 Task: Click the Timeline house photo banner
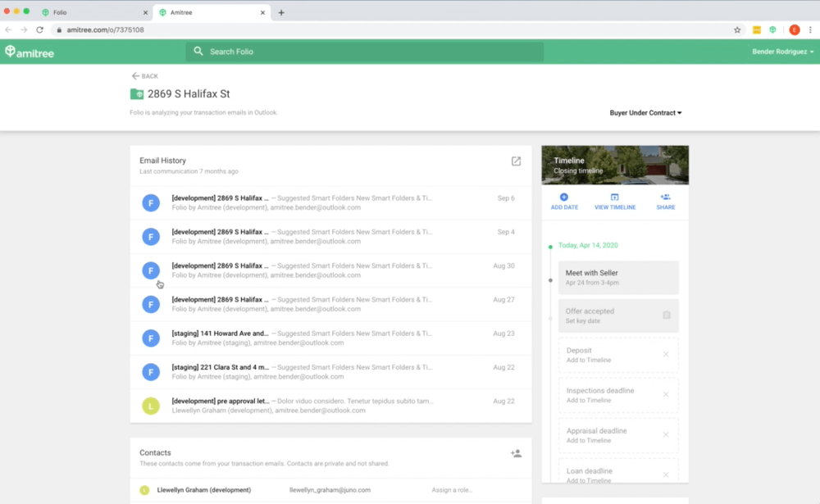point(615,166)
